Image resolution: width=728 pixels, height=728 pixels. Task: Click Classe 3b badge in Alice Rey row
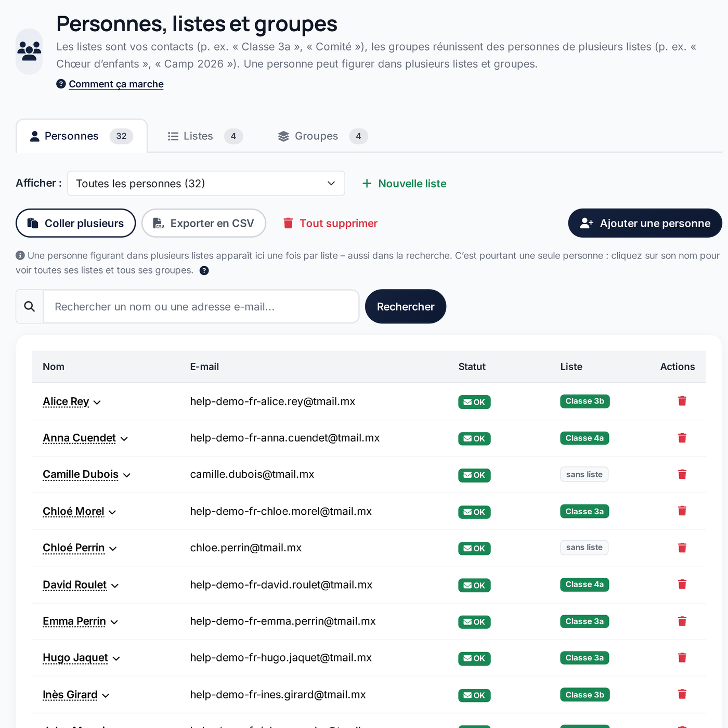click(x=585, y=401)
